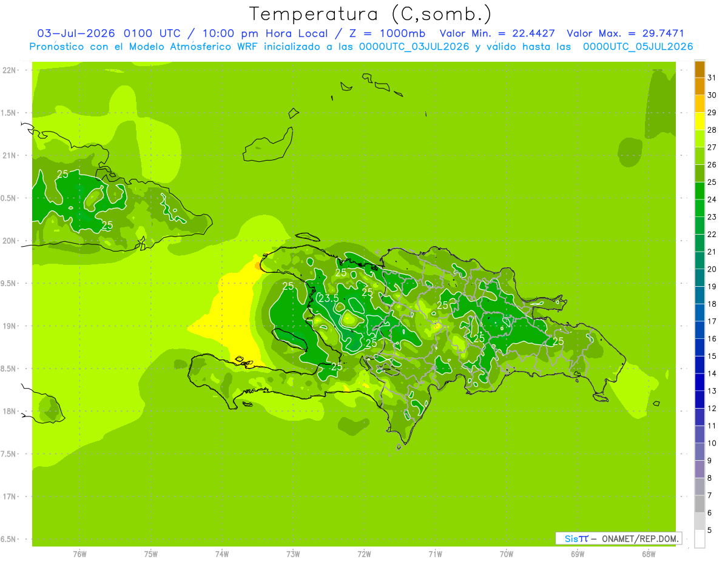Pick the dark blue swatch between 13 and 14
Screen dimensions: 728x562
[699, 383]
